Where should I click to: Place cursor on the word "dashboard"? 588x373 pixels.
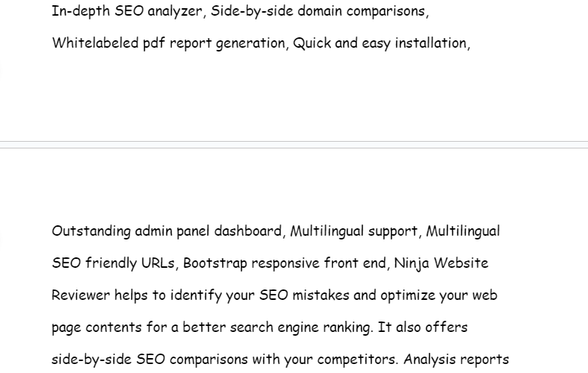(x=248, y=231)
